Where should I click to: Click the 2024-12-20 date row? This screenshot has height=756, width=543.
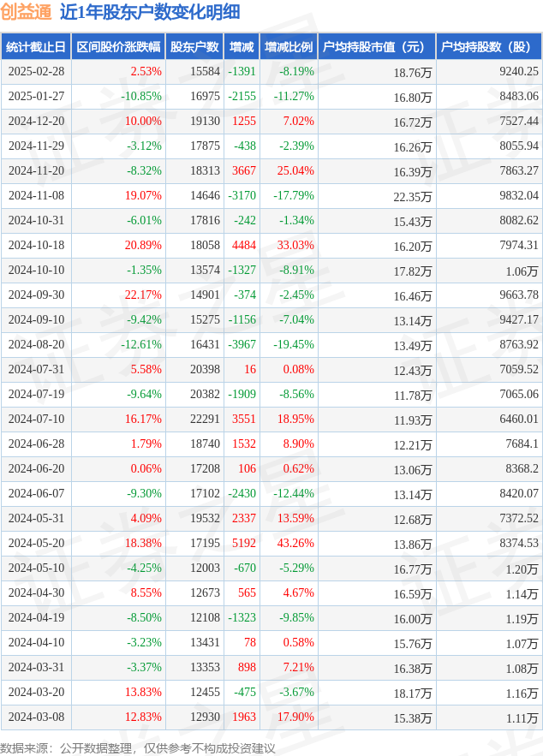click(x=271, y=121)
